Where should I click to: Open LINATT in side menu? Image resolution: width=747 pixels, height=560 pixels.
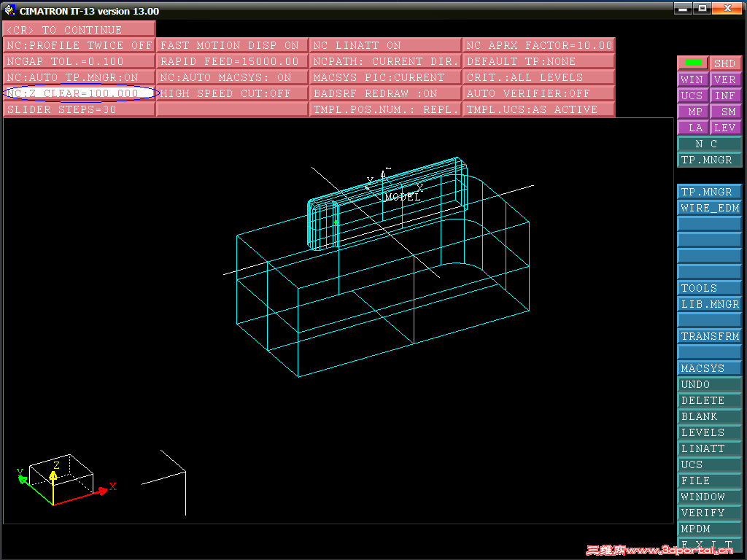tap(709, 448)
